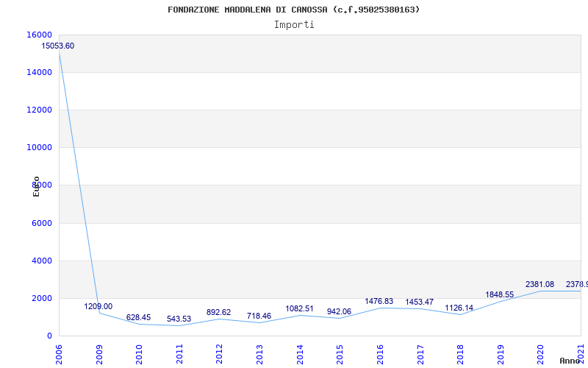Select the data label 1848.55
The height and width of the screenshot is (368, 588).
[500, 294]
